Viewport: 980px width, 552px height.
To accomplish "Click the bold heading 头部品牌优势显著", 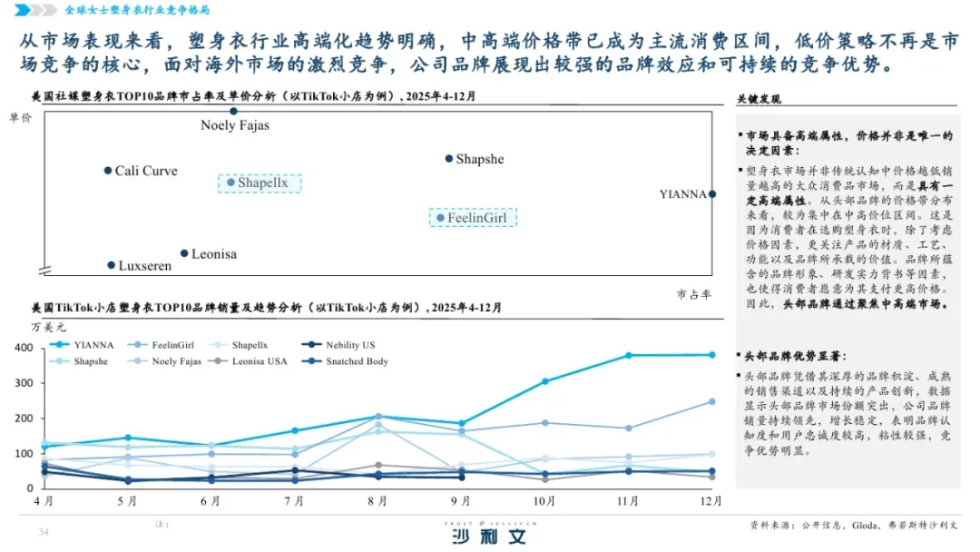I will pos(795,356).
